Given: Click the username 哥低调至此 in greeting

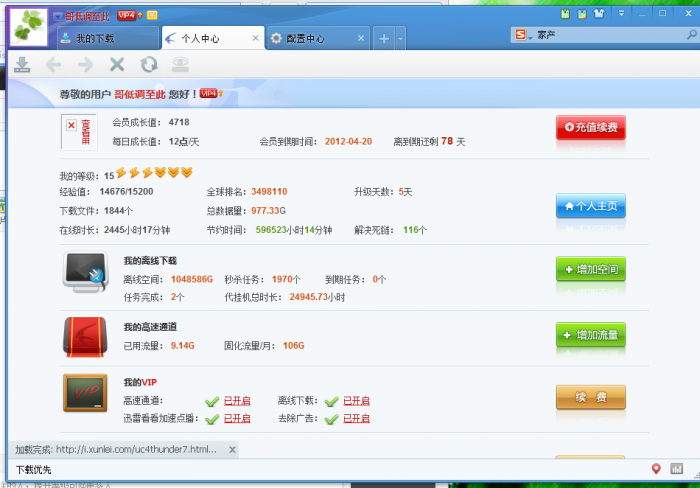Looking at the screenshot, I should [140, 94].
